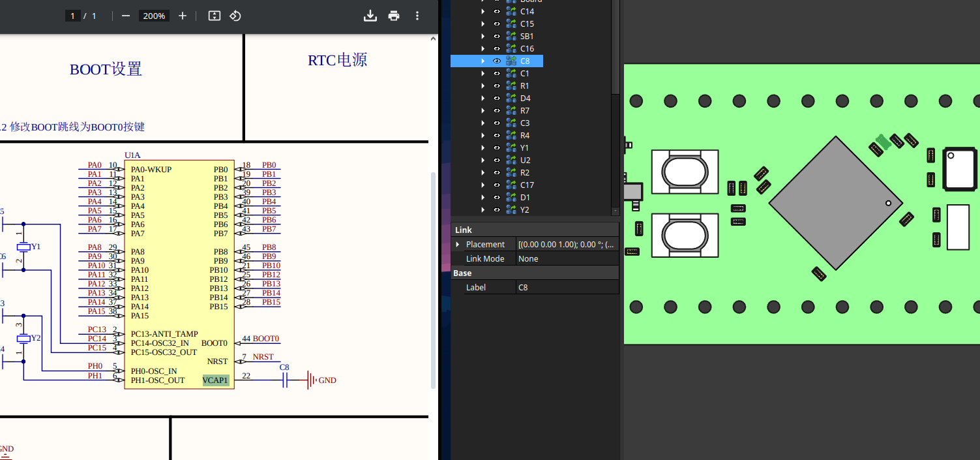Click the link icon beside C16
This screenshot has width=980, height=460.
point(511,49)
